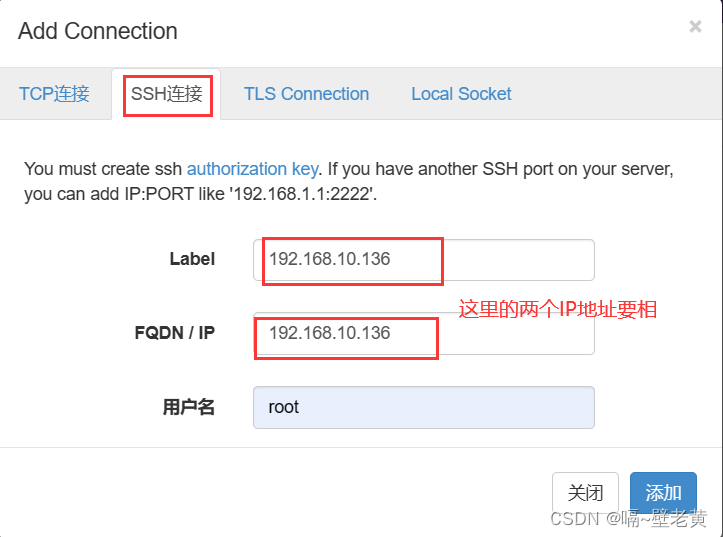Select the SSH连接 tab
This screenshot has width=723, height=537.
coord(166,94)
